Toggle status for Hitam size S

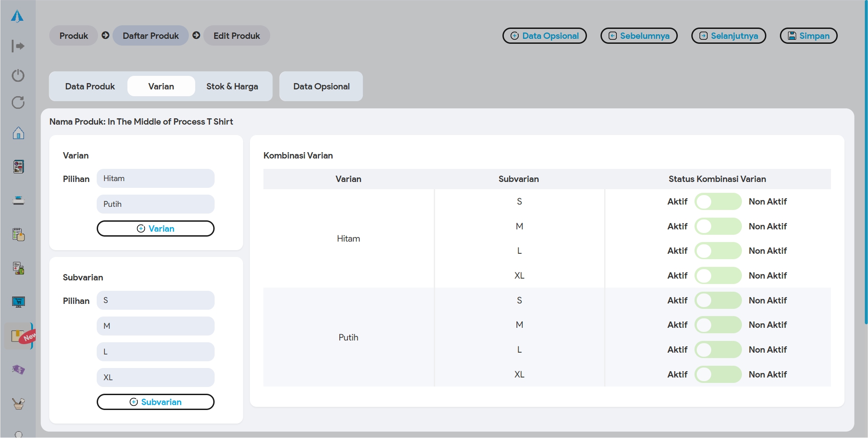pyautogui.click(x=718, y=201)
